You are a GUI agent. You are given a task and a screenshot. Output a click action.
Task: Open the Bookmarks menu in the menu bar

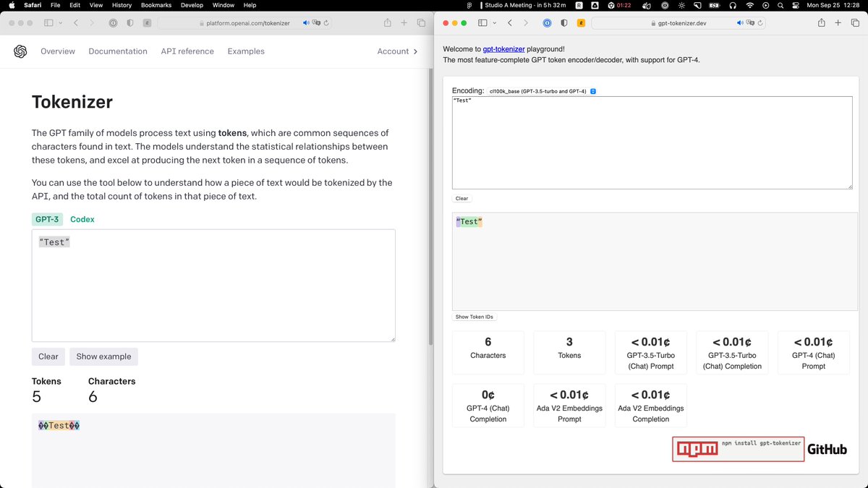click(156, 5)
